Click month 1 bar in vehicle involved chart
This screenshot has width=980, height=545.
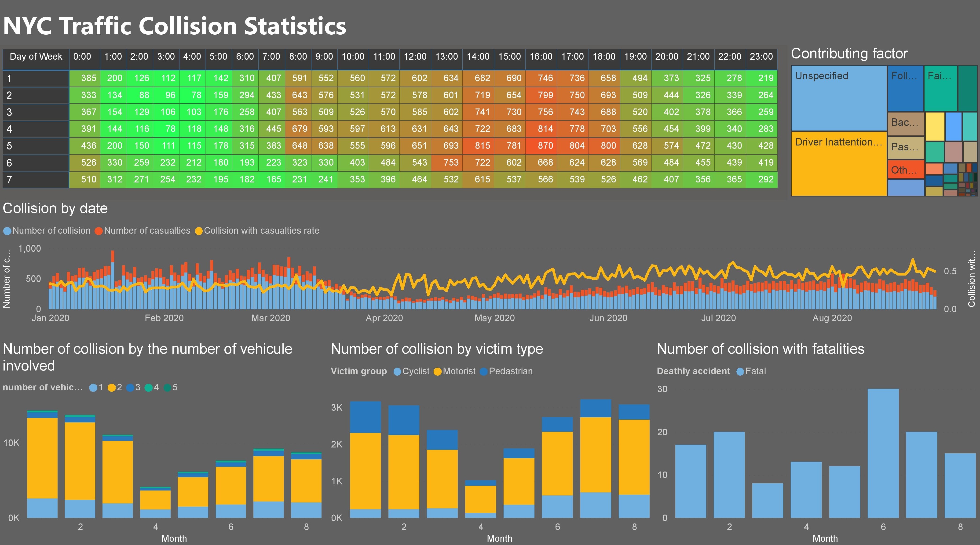click(x=42, y=464)
